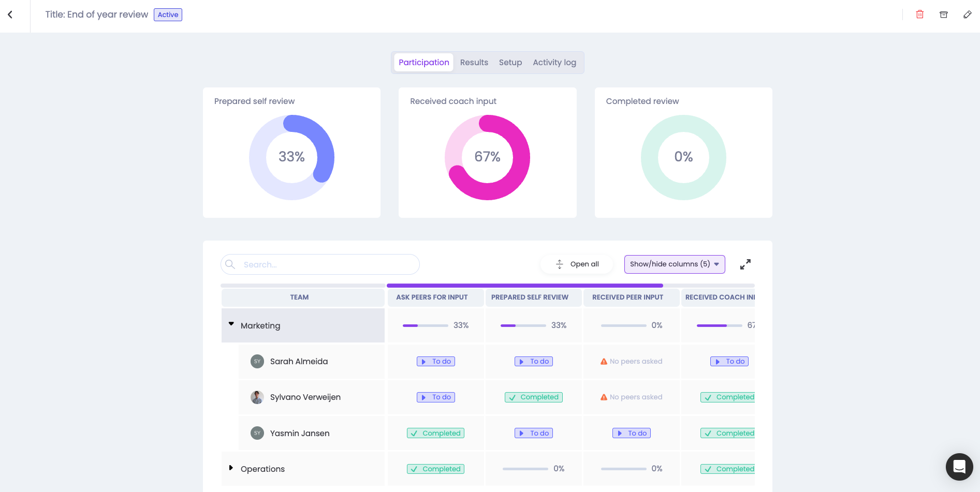
Task: Switch to the Results tab
Action: [x=474, y=63]
